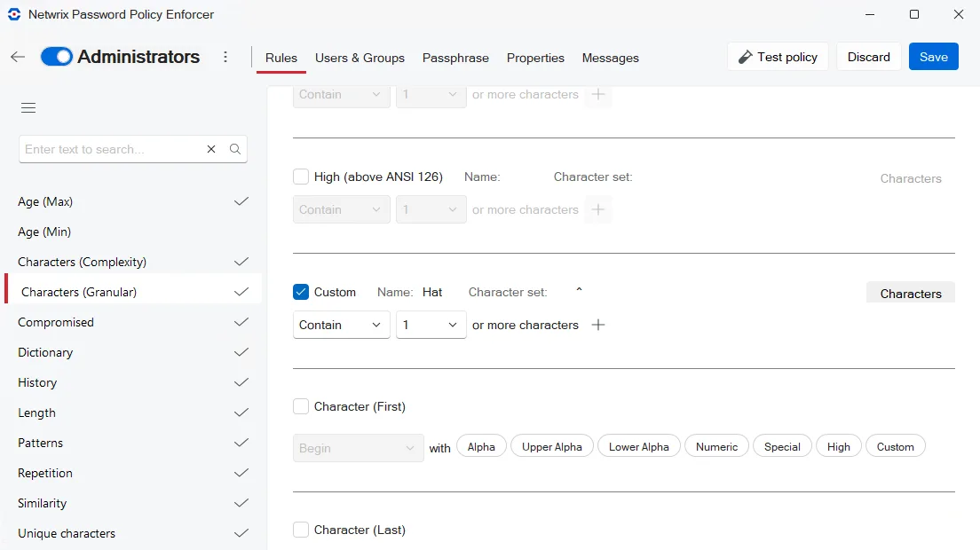Click the Compromised rule checkmark
Screen dimensions: 980x550
[x=241, y=322]
